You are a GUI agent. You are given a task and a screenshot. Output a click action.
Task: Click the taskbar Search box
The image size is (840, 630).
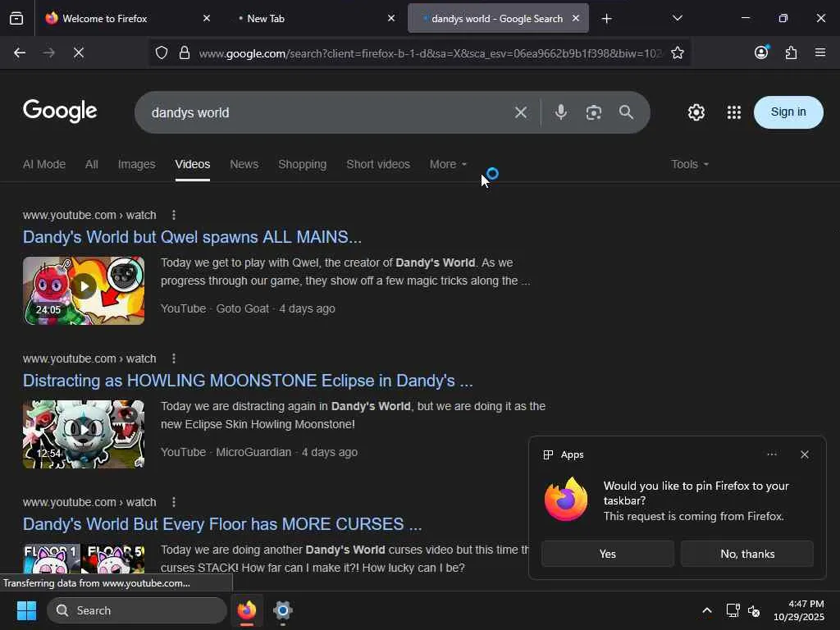[137, 610]
